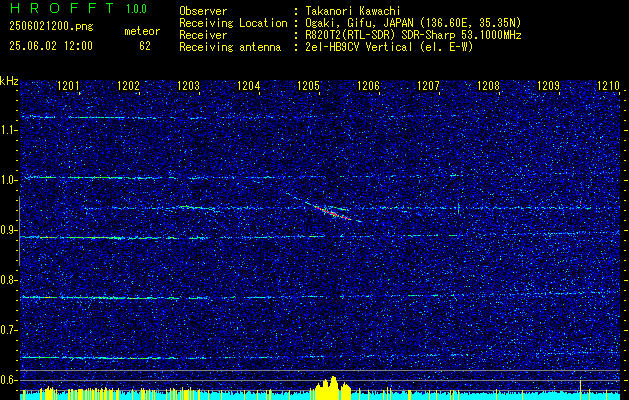Click the red diagonal meteor echo trace

[331, 213]
